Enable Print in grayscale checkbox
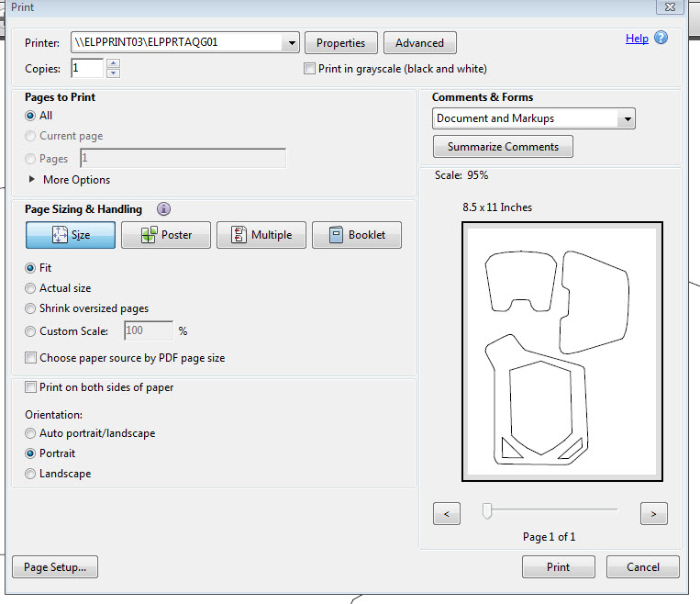700x604 pixels. (x=309, y=69)
